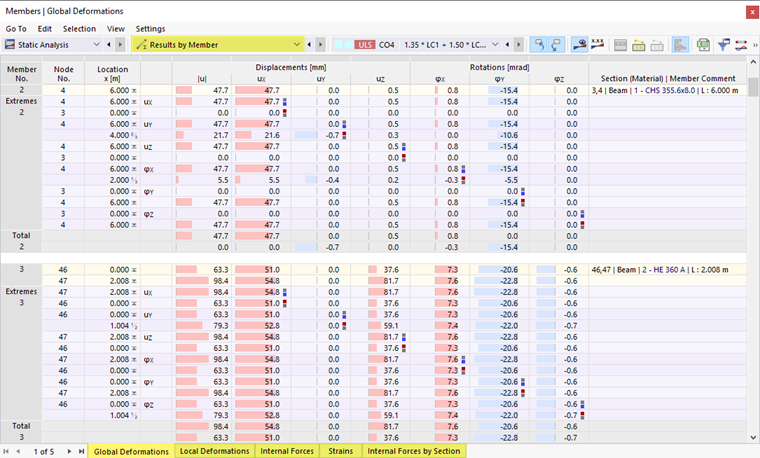This screenshot has height=458, width=760.
Task: Click the 'Member No.' column header
Action: pos(21,74)
